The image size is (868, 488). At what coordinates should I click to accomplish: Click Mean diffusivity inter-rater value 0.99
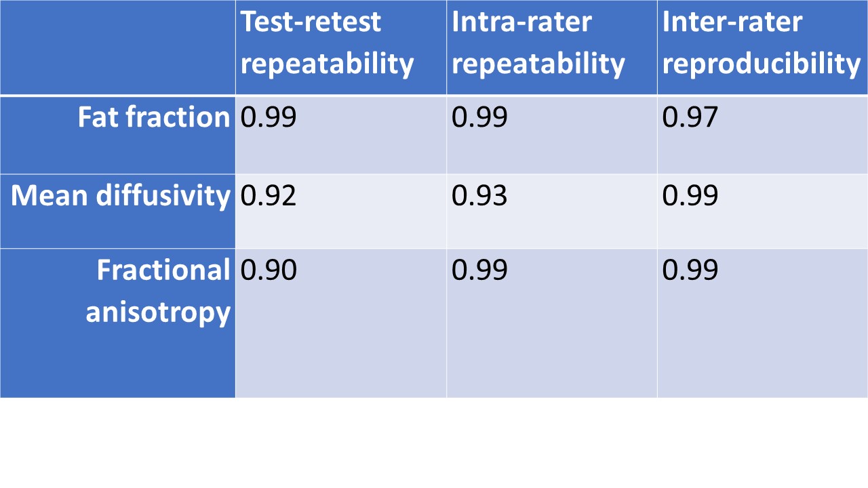690,196
